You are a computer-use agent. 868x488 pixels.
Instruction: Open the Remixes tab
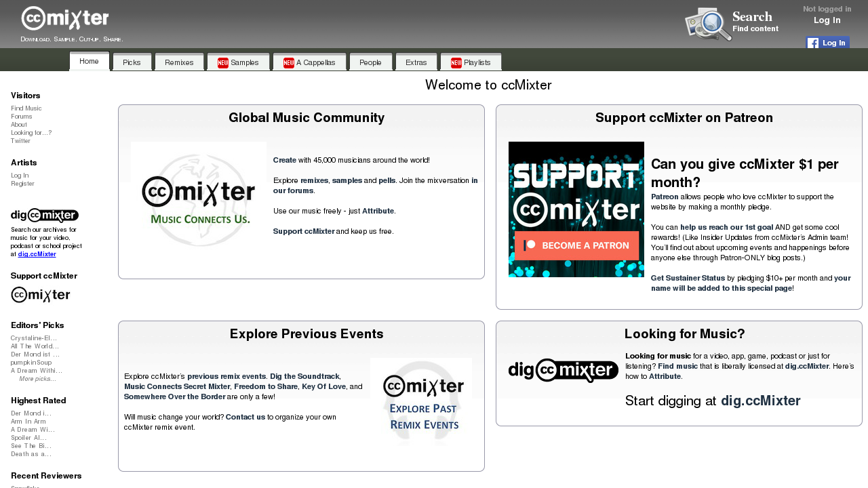click(179, 62)
